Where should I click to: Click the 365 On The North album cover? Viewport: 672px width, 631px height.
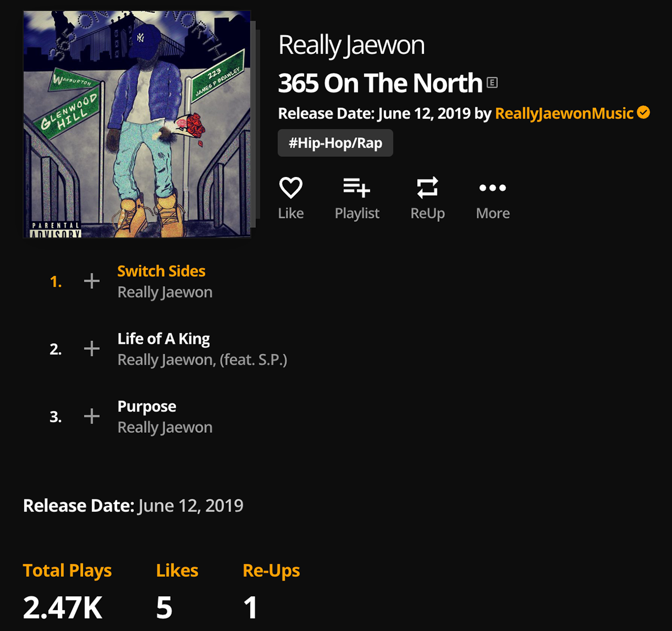click(137, 124)
